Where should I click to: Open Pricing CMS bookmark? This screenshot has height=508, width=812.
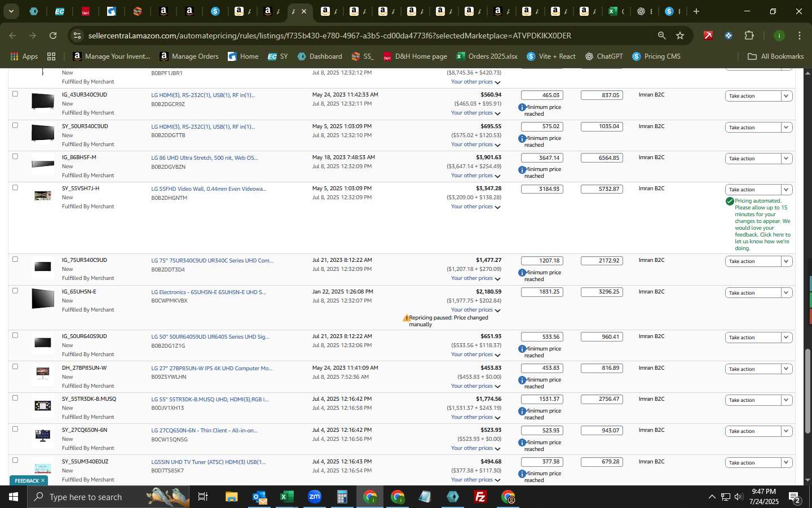[x=656, y=56]
